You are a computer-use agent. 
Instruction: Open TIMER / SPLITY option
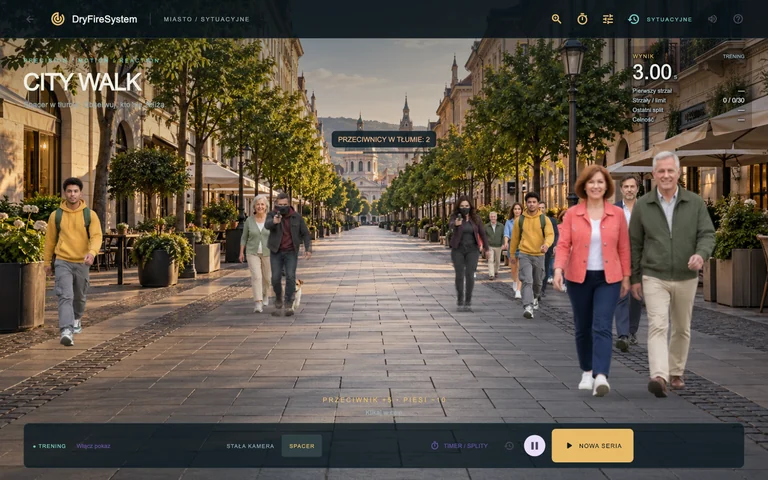[466, 446]
